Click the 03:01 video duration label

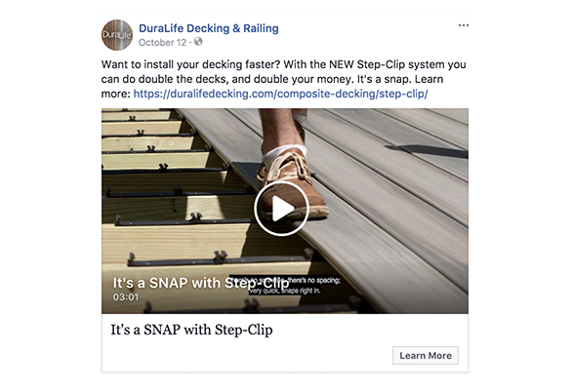point(126,297)
